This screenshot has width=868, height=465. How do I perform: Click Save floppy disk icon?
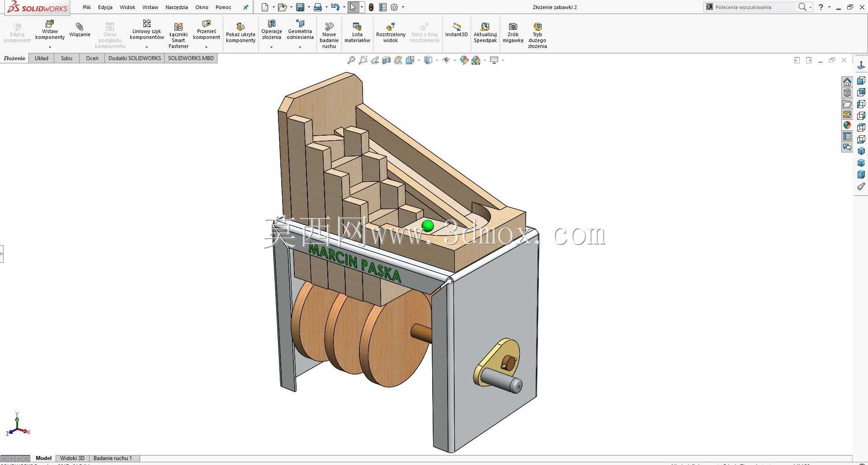point(300,7)
